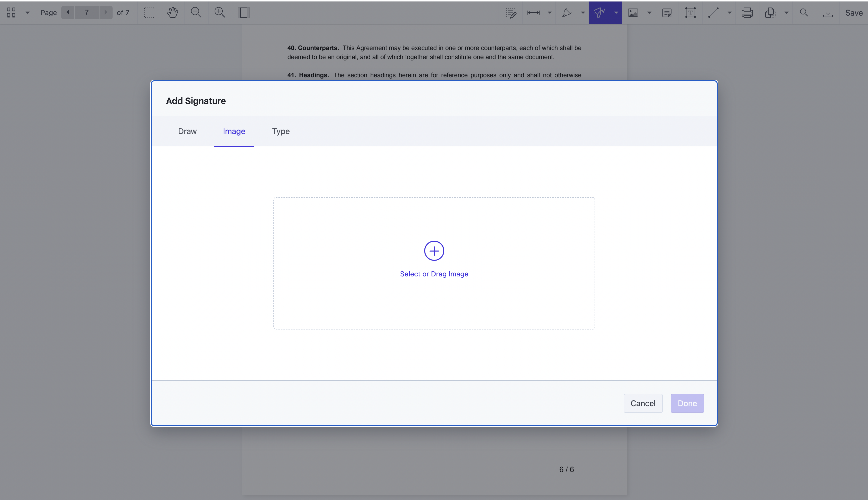Open the line tool dropdown arrow
868x500 pixels.
[730, 13]
